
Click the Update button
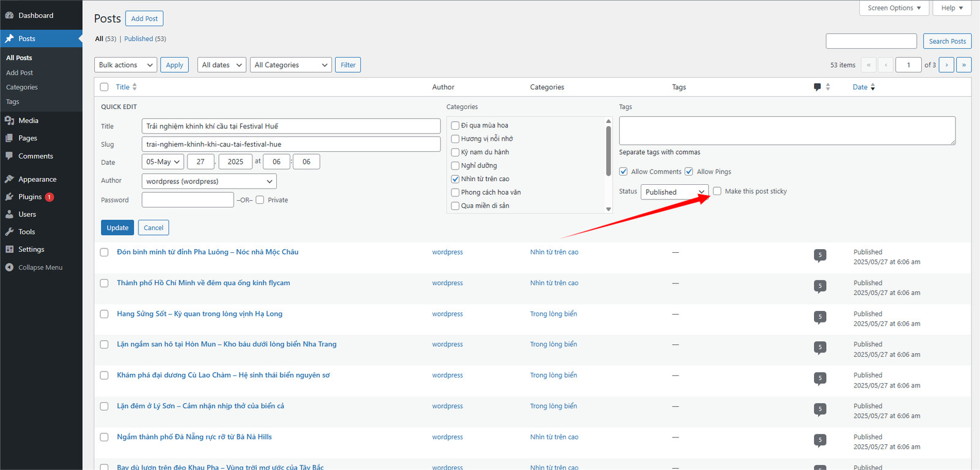(x=118, y=228)
